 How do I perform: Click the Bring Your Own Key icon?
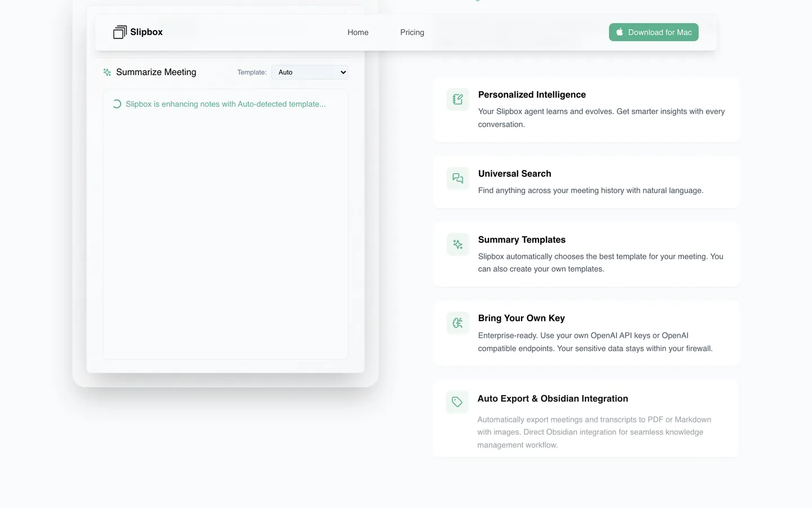click(x=458, y=323)
